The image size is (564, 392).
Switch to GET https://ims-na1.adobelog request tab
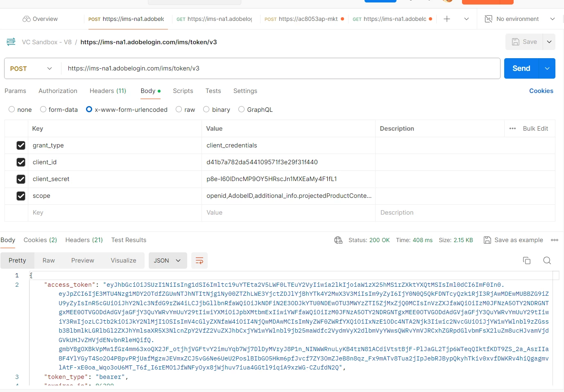coord(214,19)
